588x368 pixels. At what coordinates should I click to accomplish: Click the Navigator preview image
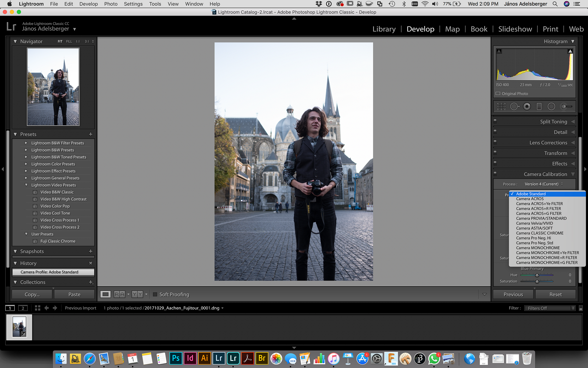[53, 87]
